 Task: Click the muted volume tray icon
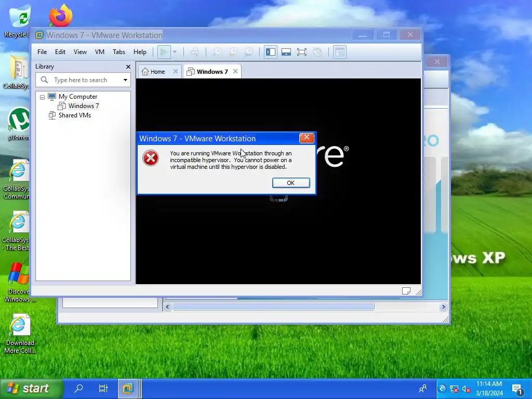point(466,389)
